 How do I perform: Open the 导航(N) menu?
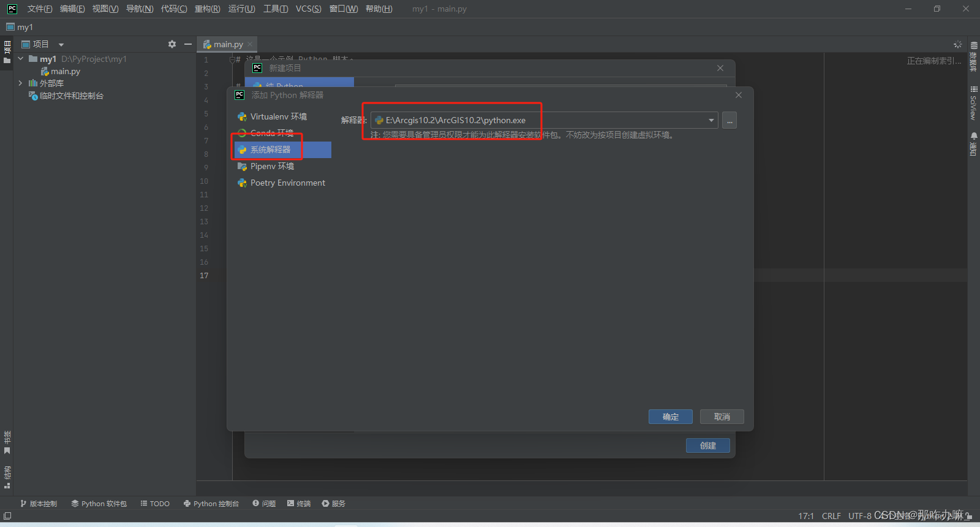(x=140, y=9)
